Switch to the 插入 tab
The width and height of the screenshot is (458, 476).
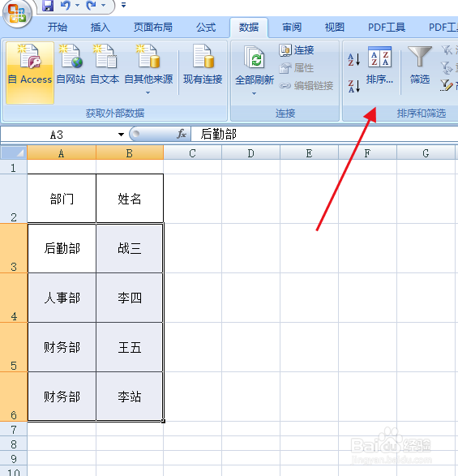100,28
